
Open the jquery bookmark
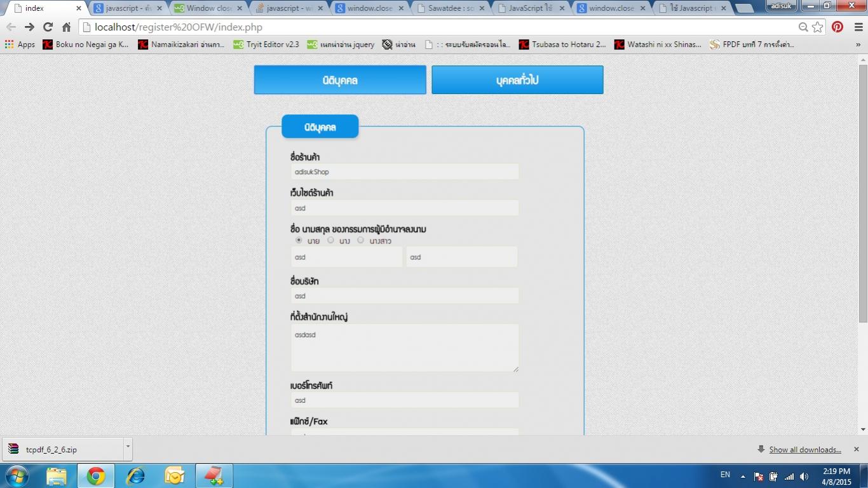(x=341, y=44)
